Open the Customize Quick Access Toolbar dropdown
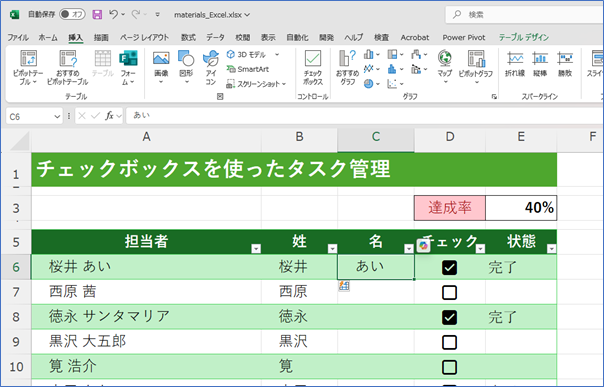This screenshot has width=604, height=387. coord(158,15)
